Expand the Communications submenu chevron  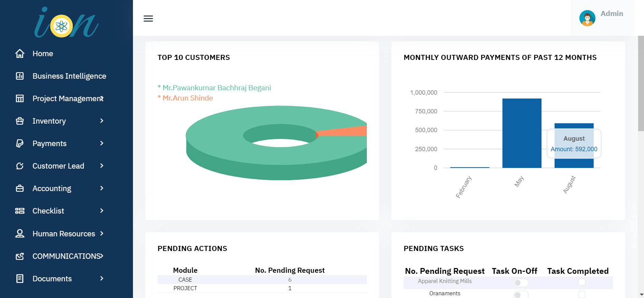click(102, 256)
